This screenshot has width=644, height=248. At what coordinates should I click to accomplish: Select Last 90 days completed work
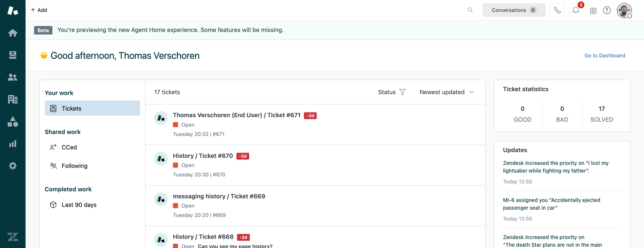coord(79,205)
